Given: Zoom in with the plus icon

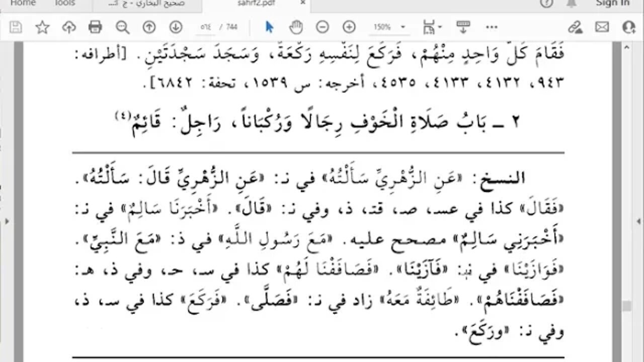Looking at the screenshot, I should (x=349, y=27).
